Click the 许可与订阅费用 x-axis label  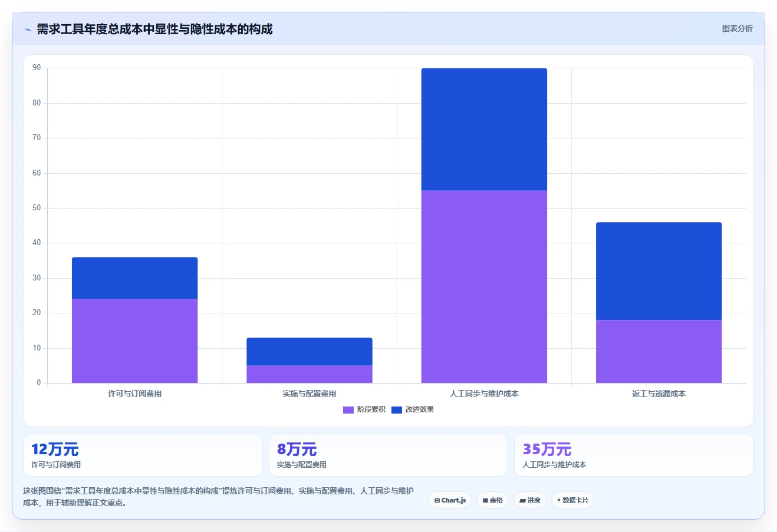(135, 394)
